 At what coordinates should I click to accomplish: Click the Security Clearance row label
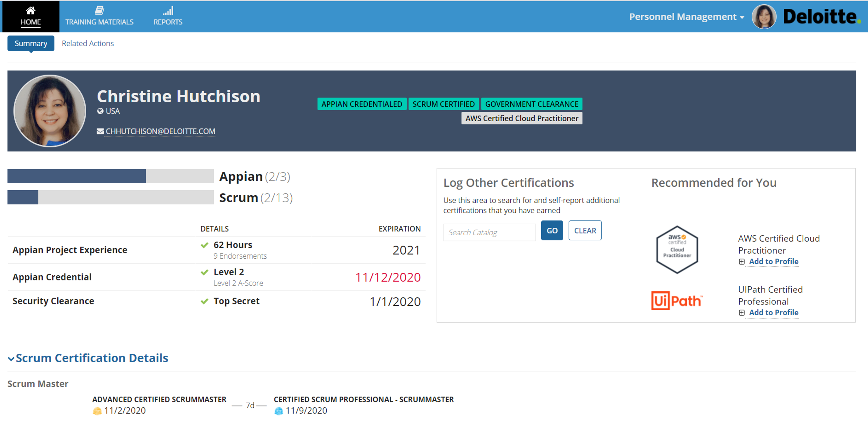coord(53,301)
